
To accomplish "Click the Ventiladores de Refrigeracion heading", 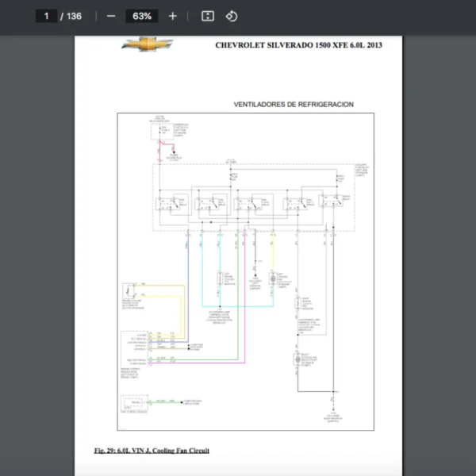I will pos(294,104).
